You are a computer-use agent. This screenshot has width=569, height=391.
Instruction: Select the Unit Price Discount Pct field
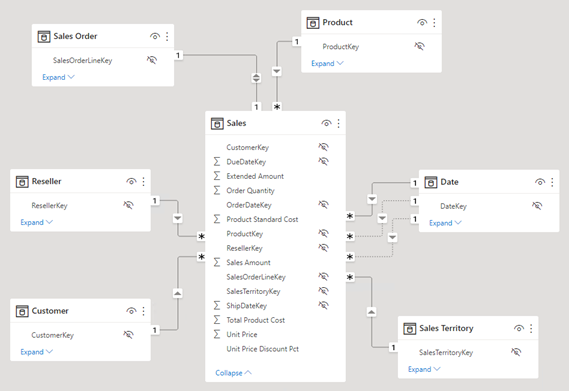pos(262,349)
